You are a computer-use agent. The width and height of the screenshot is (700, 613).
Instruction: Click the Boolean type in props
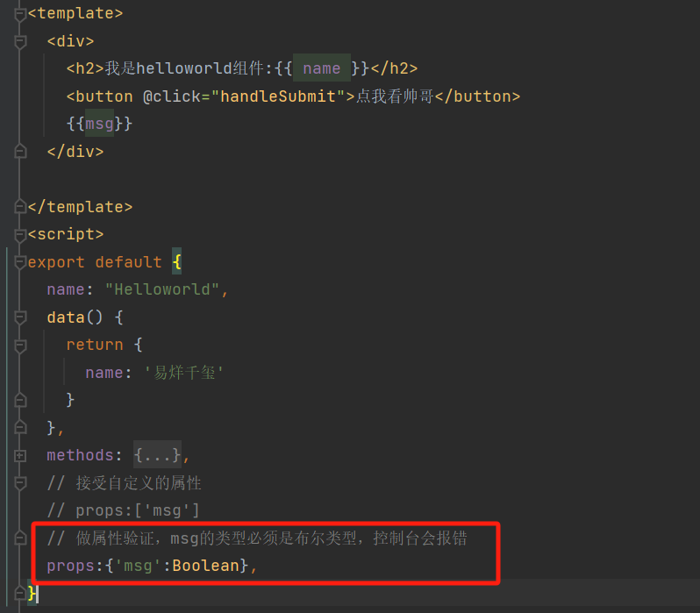click(x=206, y=566)
